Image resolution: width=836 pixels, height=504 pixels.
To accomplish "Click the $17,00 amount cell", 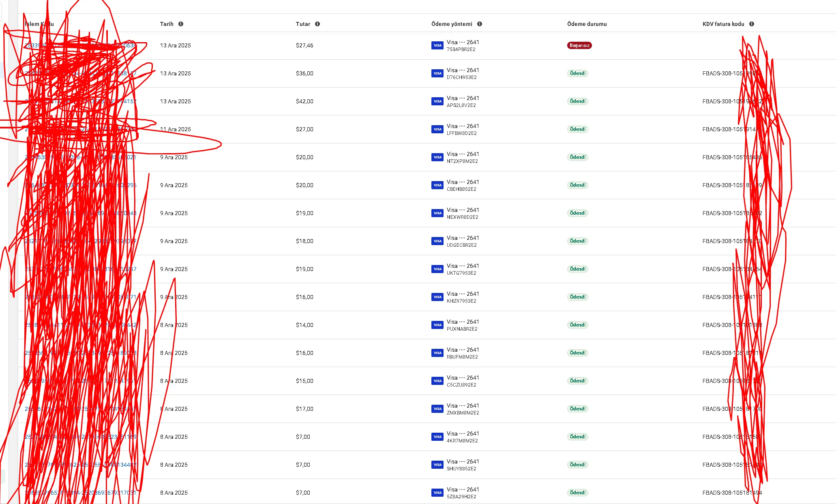I will coord(304,409).
